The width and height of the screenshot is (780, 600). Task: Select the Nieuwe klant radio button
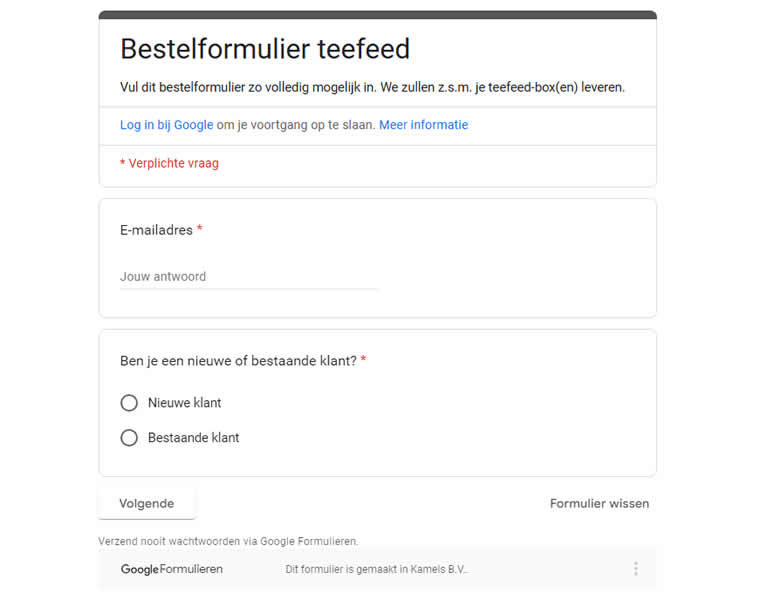tap(129, 403)
